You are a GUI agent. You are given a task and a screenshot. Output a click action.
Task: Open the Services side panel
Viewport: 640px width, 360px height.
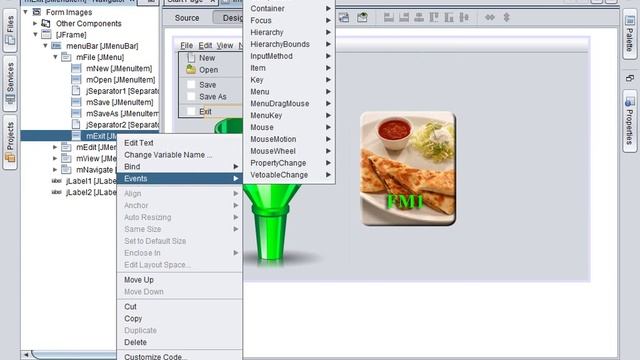pyautogui.click(x=10, y=83)
